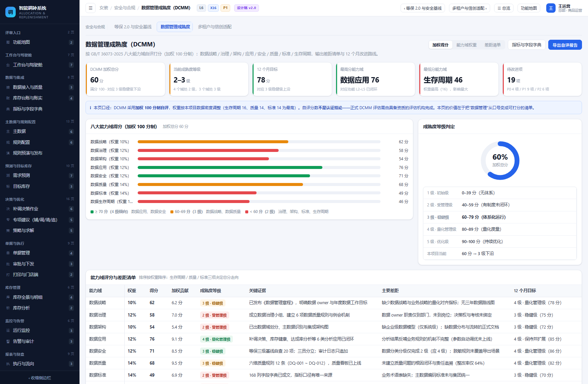This screenshot has height=384, width=588.
Task: Click the 功能地图 button in top bar
Action: pos(529,8)
